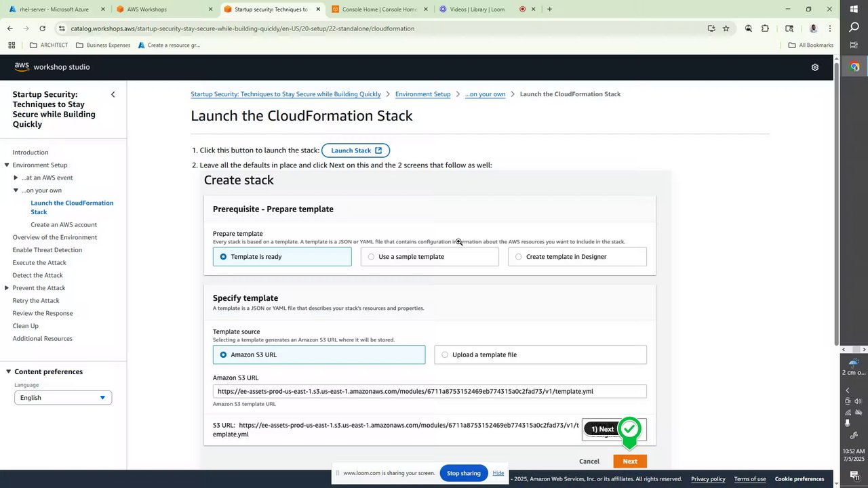Select the Use a sample template option
868x488 pixels.
click(x=430, y=257)
